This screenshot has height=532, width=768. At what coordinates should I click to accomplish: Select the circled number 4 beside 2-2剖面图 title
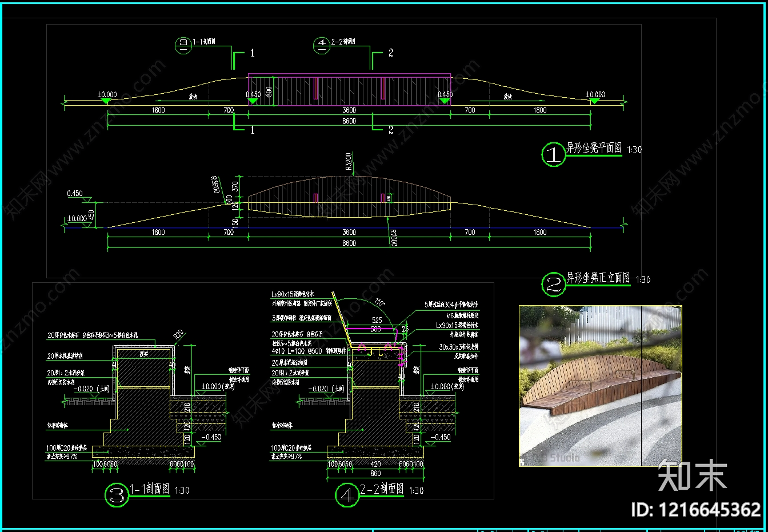click(347, 494)
